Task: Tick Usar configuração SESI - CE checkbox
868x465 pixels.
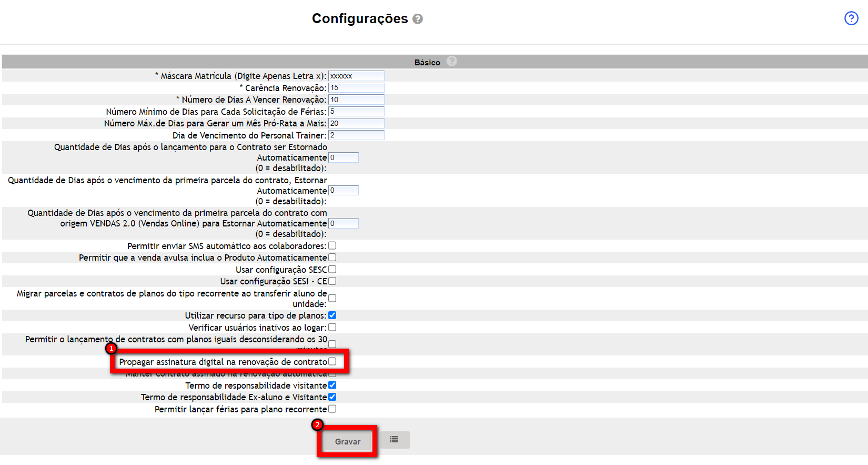Action: [332, 281]
